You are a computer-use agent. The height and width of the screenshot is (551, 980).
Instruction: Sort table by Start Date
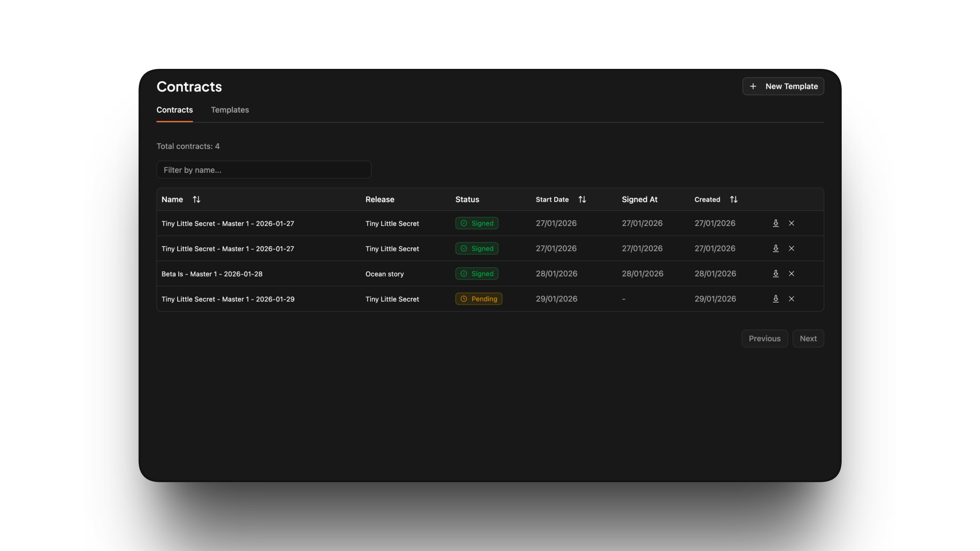coord(582,199)
